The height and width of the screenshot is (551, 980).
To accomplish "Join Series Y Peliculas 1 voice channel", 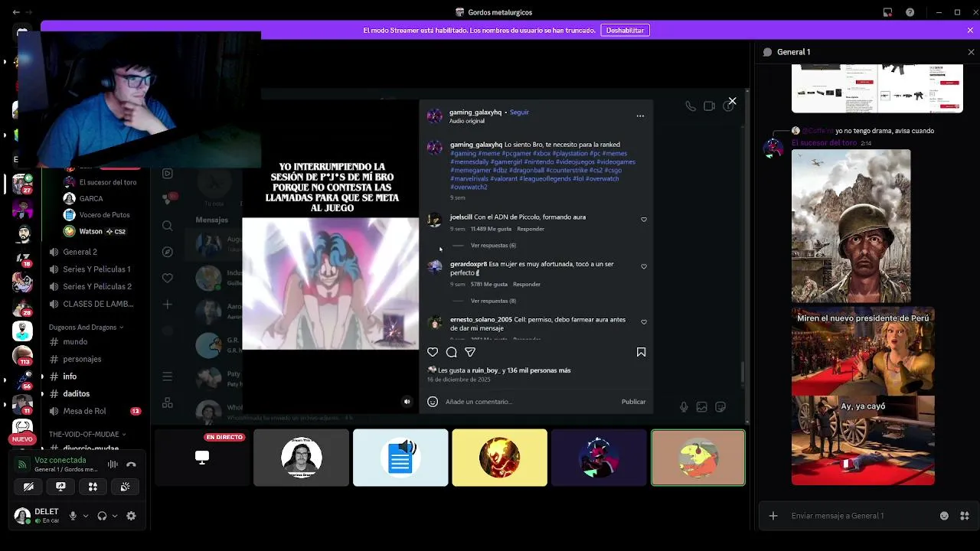I will (x=96, y=269).
